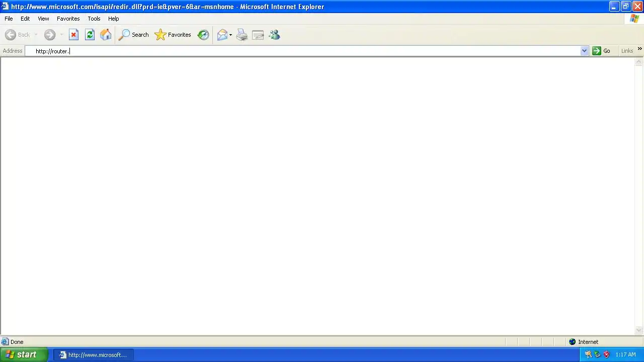Open the Mail envelope icon

(222, 35)
